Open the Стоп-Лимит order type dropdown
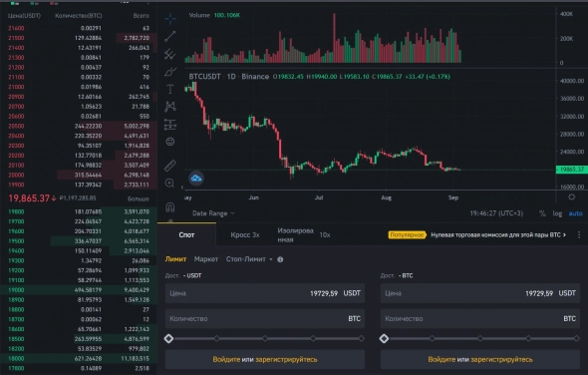The height and width of the screenshot is (375, 588). pos(249,259)
